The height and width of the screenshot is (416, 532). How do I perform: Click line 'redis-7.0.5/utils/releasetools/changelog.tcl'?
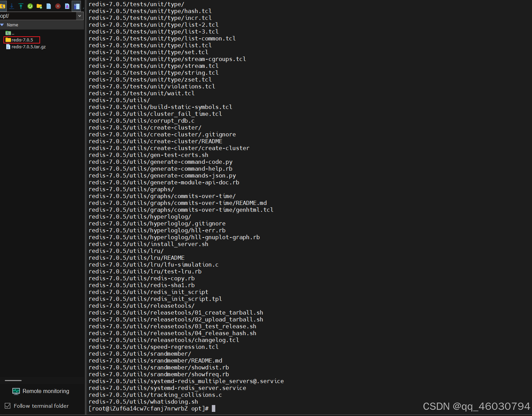(x=164, y=340)
